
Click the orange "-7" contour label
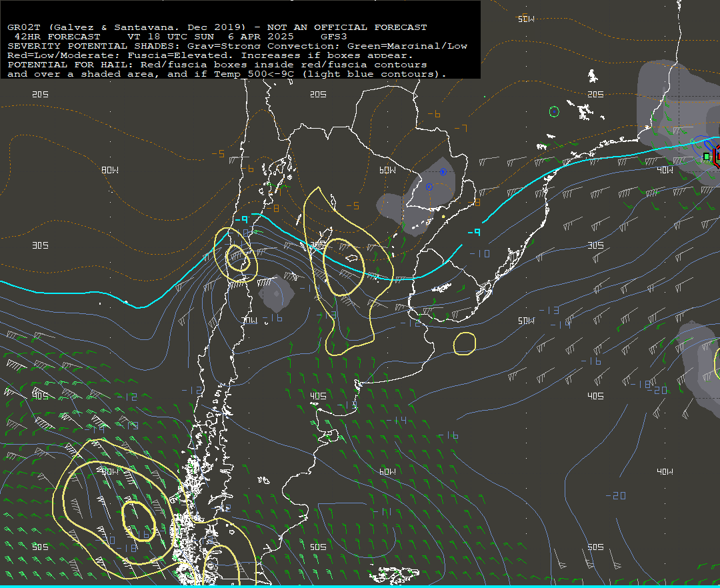[461, 128]
